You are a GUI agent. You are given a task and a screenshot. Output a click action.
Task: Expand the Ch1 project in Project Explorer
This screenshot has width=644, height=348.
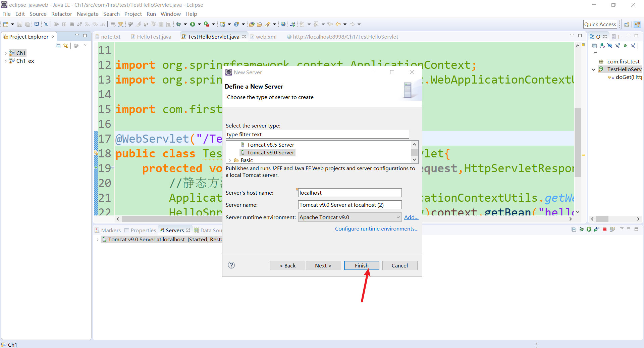pos(6,53)
